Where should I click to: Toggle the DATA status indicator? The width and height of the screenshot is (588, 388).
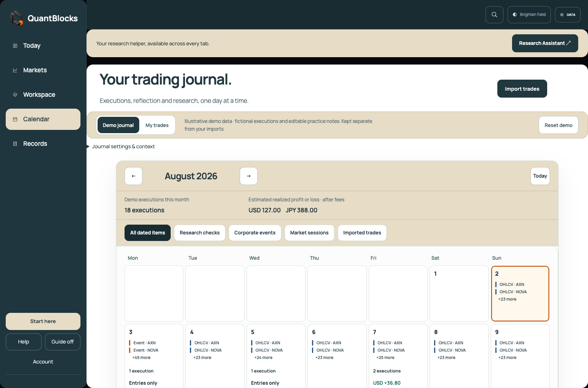coord(568,15)
